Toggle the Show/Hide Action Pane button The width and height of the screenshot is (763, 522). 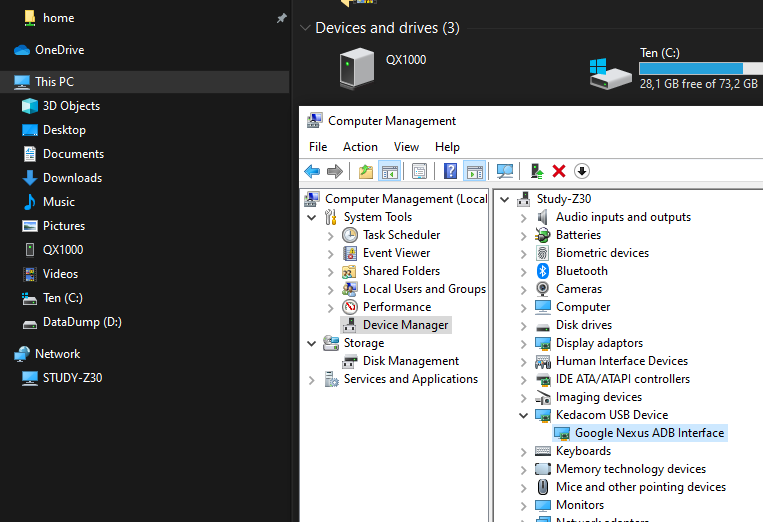pos(474,171)
